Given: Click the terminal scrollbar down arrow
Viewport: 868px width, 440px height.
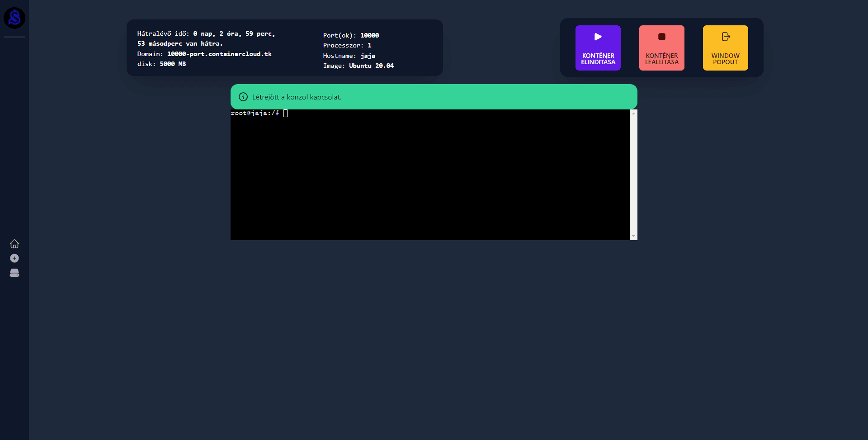Looking at the screenshot, I should (x=633, y=236).
